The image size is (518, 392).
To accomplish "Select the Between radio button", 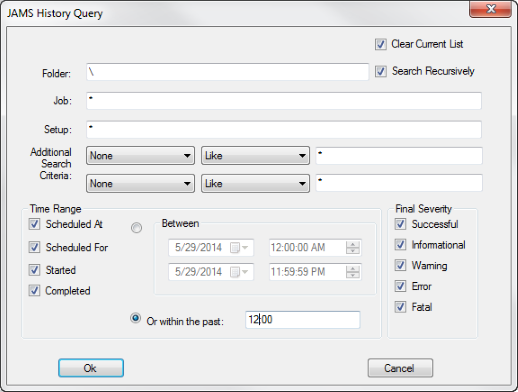I will point(136,228).
